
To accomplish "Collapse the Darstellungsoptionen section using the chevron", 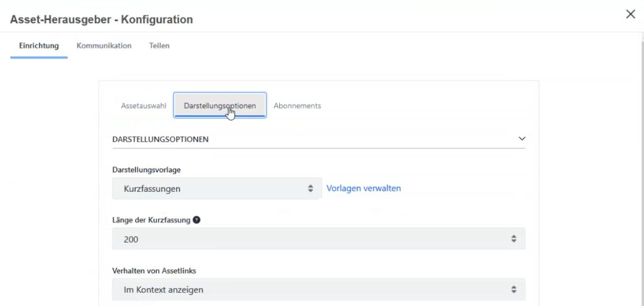I will pyautogui.click(x=522, y=139).
